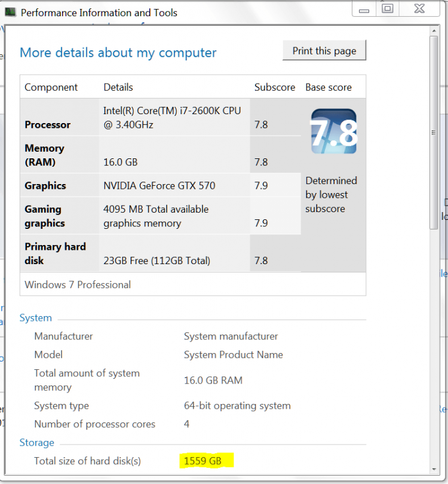Click the 7.8 base score badge

click(x=334, y=132)
